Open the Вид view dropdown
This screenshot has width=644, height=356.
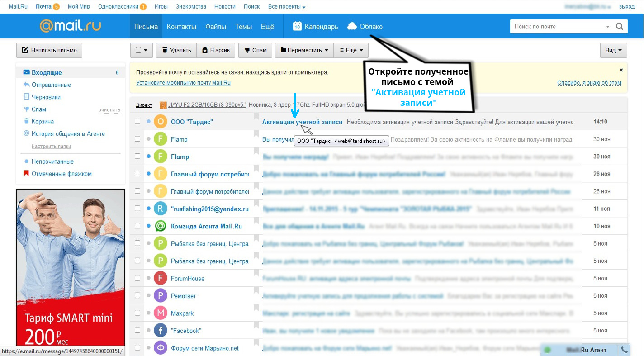pyautogui.click(x=613, y=50)
